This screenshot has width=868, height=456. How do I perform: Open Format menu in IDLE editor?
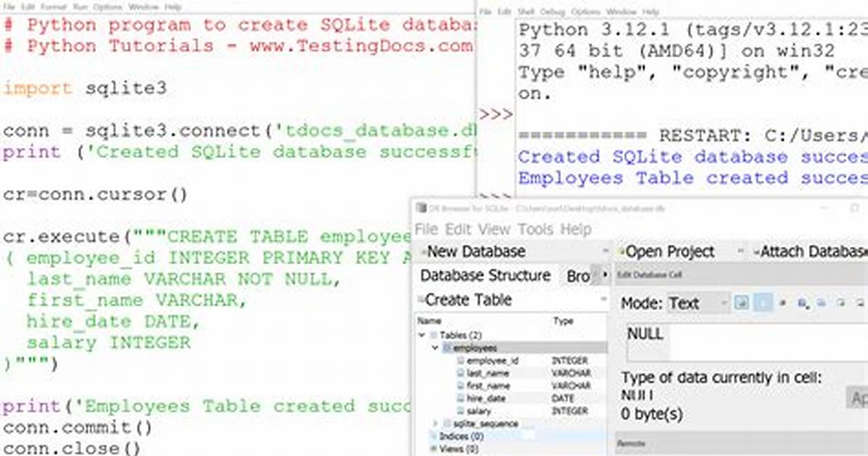54,7
